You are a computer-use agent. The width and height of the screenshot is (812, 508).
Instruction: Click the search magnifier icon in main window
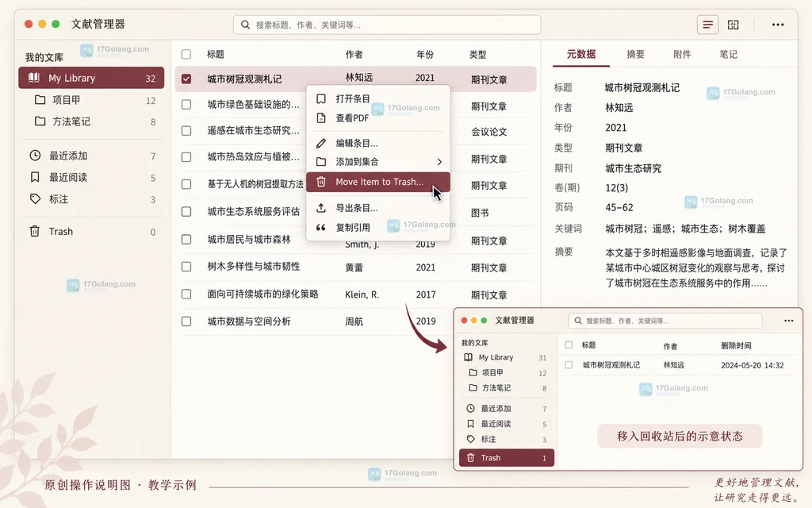(246, 25)
